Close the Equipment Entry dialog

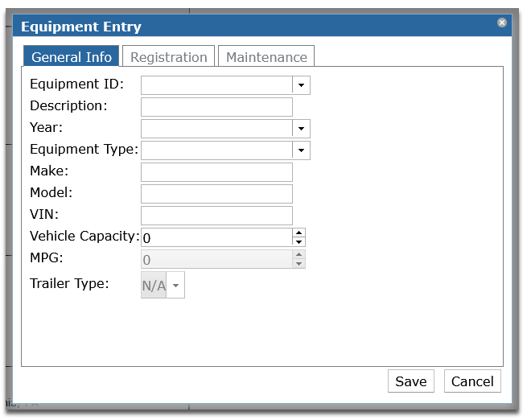(x=502, y=23)
